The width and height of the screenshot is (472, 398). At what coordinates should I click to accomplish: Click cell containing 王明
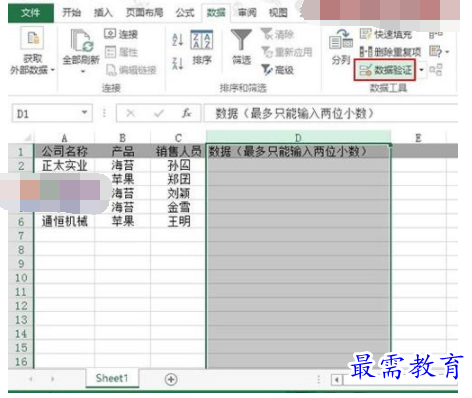pyautogui.click(x=178, y=222)
